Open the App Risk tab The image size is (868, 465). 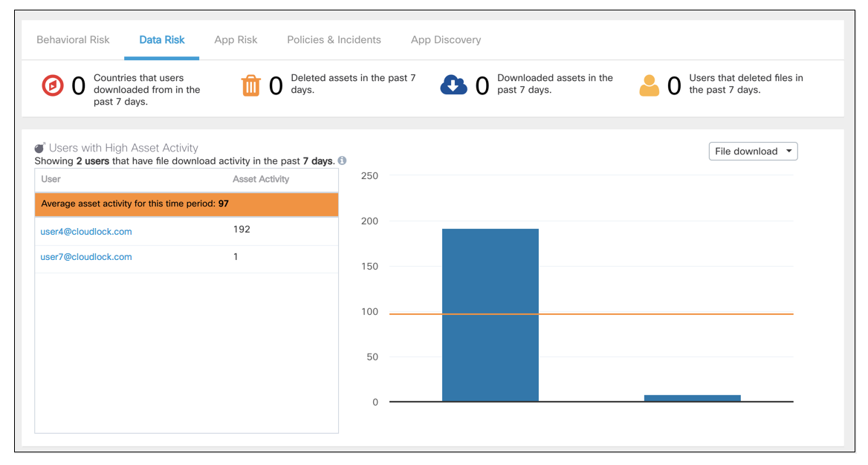[236, 40]
